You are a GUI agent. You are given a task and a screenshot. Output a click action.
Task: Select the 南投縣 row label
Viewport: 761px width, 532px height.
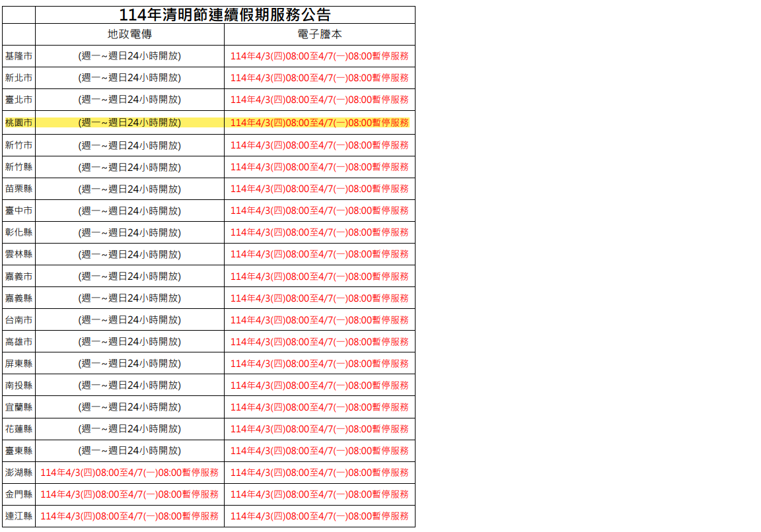coord(19,385)
